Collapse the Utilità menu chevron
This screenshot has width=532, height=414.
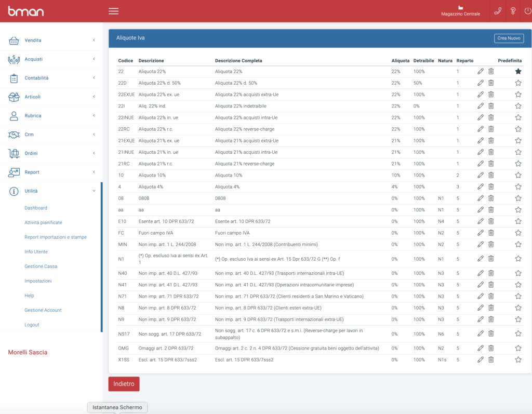(x=94, y=191)
